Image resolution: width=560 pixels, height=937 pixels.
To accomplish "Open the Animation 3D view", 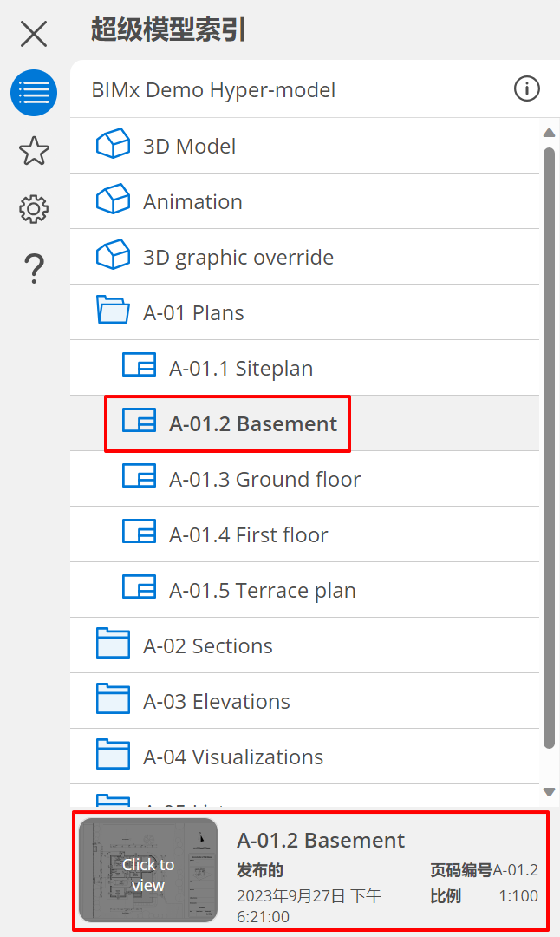I will (x=192, y=201).
